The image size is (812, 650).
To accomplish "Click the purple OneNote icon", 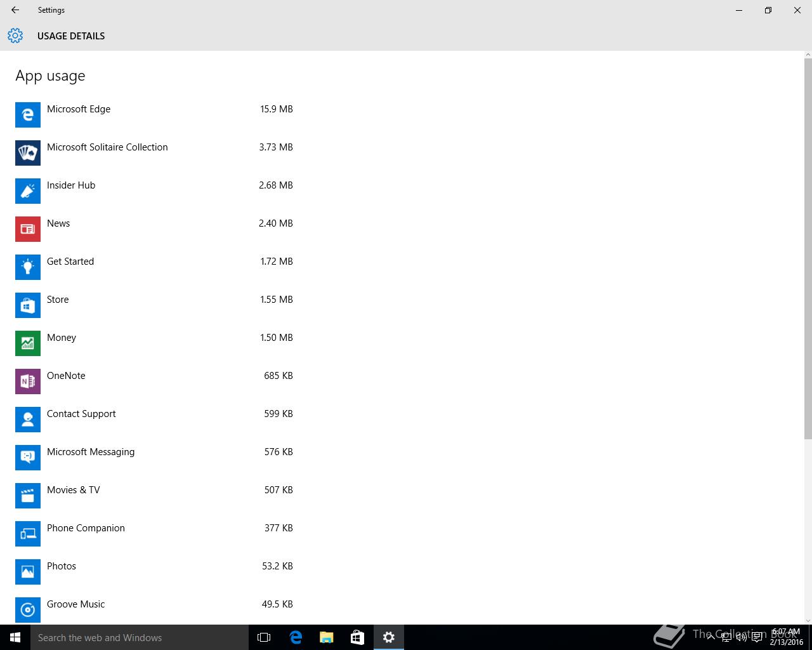I will (x=28, y=381).
